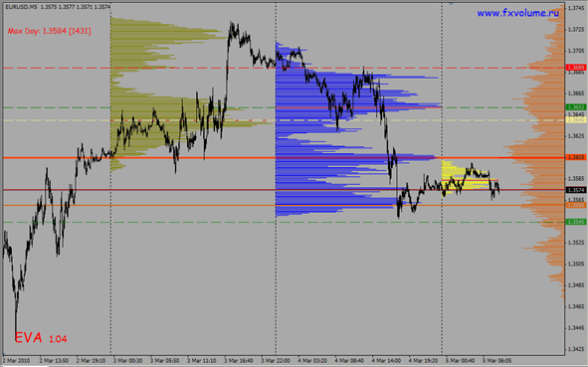Select the EVA 1.04 indicator label
588x367 pixels.
point(41,338)
